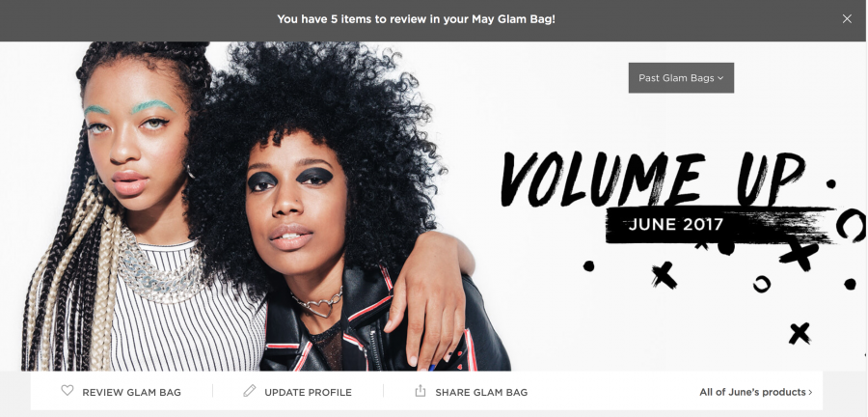The width and height of the screenshot is (868, 417).
Task: Click the heart icon beside Review Glam Bag
Action: tap(67, 391)
